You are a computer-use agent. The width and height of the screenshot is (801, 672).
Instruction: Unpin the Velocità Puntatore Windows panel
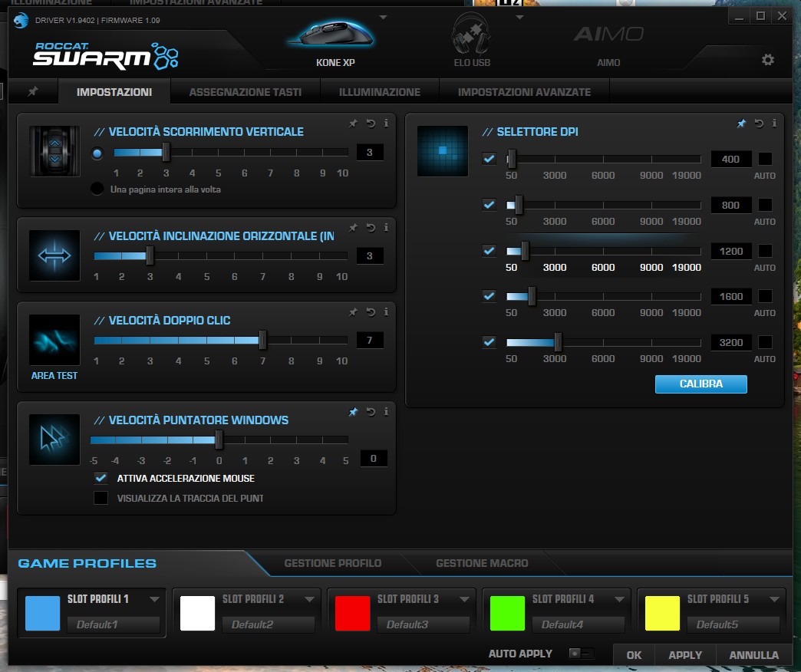coord(353,412)
